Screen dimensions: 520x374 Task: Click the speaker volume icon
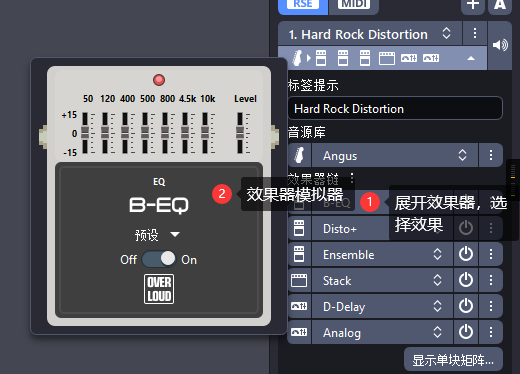[x=500, y=45]
